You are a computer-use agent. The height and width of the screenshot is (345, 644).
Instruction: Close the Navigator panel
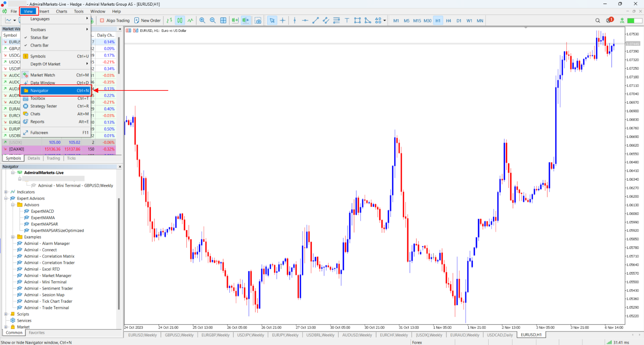point(120,166)
